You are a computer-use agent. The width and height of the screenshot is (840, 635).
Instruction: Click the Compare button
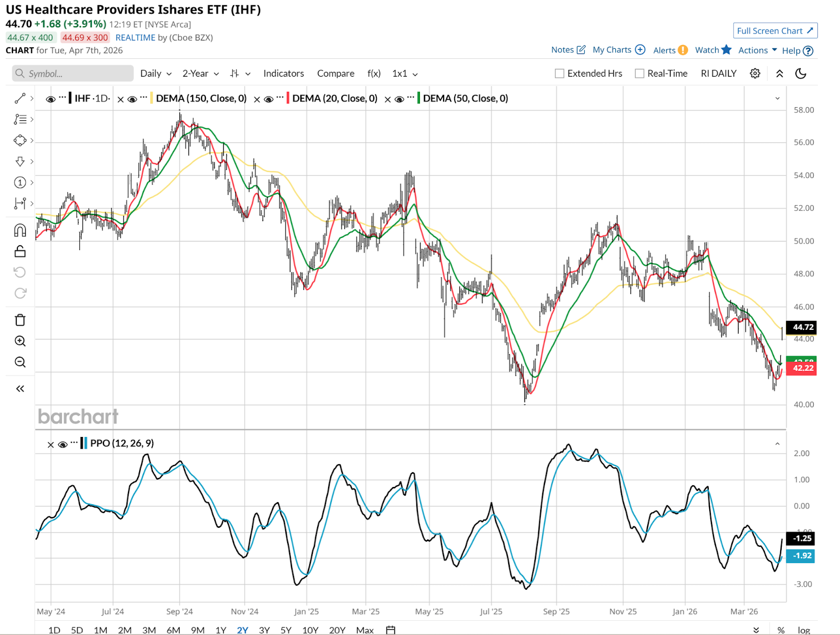[335, 74]
